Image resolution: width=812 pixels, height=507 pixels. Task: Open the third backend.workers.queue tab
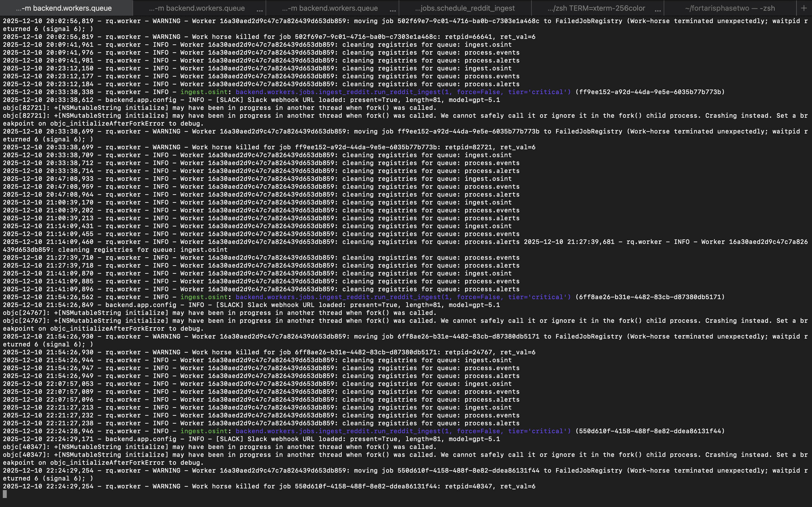pos(330,8)
